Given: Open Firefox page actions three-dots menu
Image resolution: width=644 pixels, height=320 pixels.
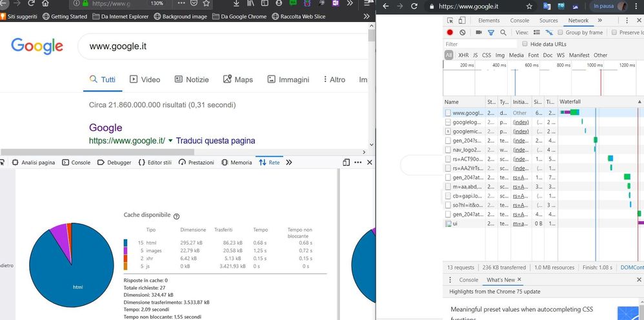Looking at the screenshot, I should (181, 3).
